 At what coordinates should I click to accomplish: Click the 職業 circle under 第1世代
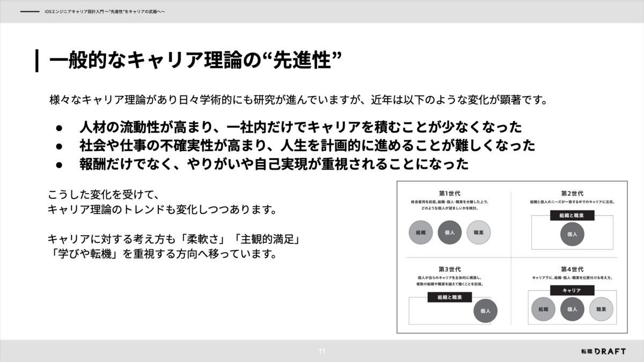pos(479,232)
